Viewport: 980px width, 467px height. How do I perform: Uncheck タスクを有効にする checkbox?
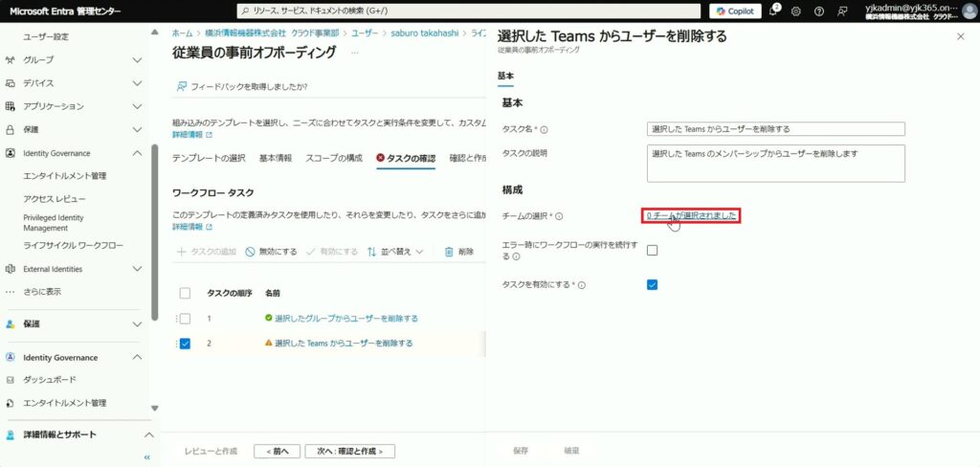tap(652, 285)
